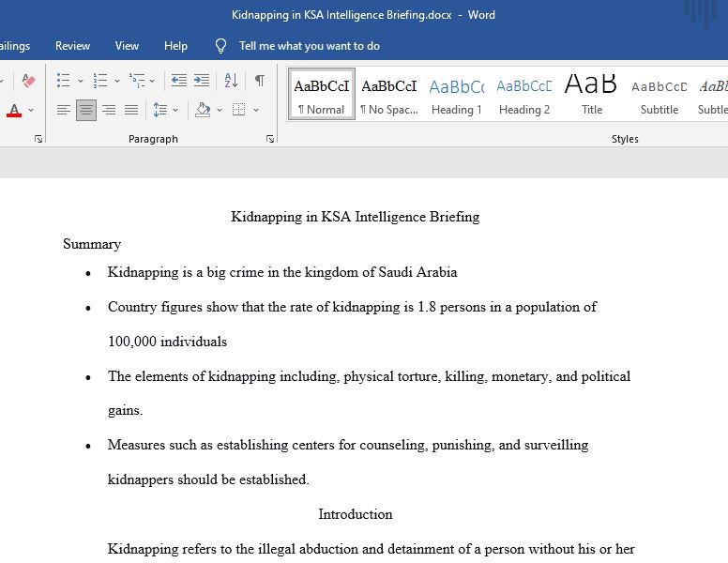Open the Shading color dropdown arrow
Viewport: 728px width, 563px height.
(220, 111)
